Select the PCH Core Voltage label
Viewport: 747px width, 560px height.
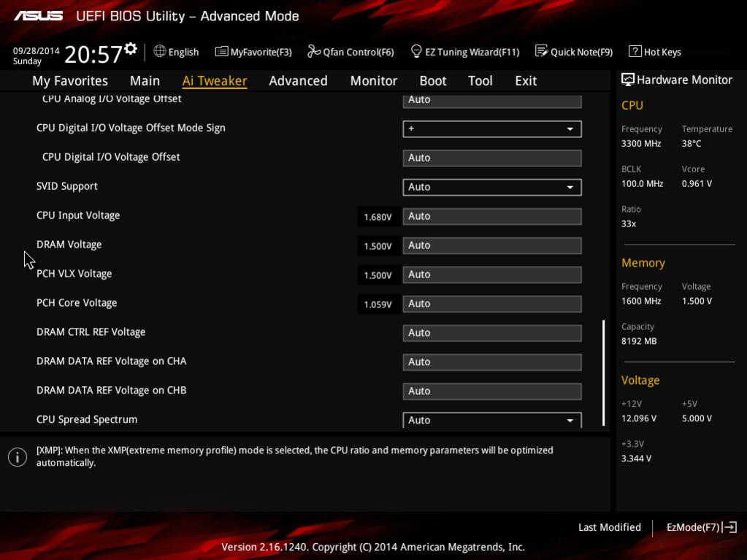tap(77, 303)
